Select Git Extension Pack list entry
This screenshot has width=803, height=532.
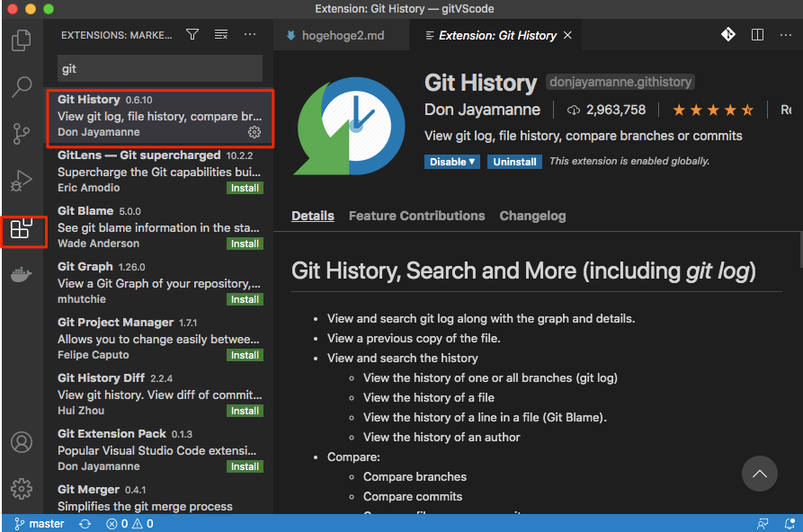[159, 450]
